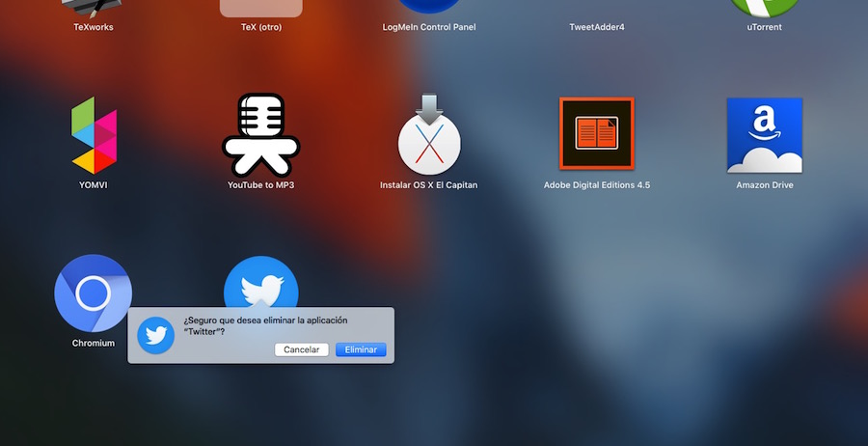The height and width of the screenshot is (446, 868).
Task: Click the TweetAdder4 app label
Action: (x=596, y=27)
